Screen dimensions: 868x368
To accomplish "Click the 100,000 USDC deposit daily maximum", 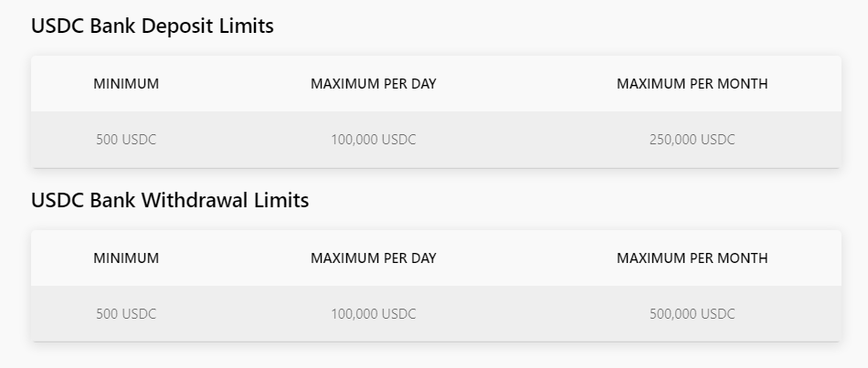I will tap(374, 140).
